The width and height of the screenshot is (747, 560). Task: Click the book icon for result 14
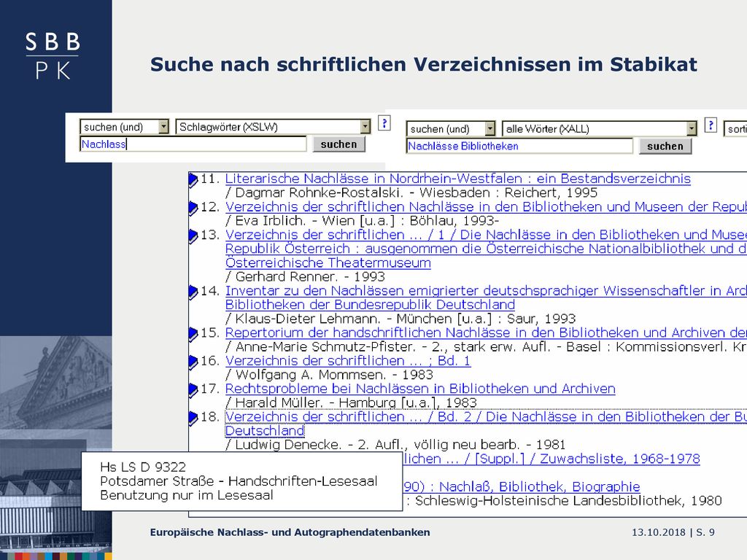tap(193, 292)
